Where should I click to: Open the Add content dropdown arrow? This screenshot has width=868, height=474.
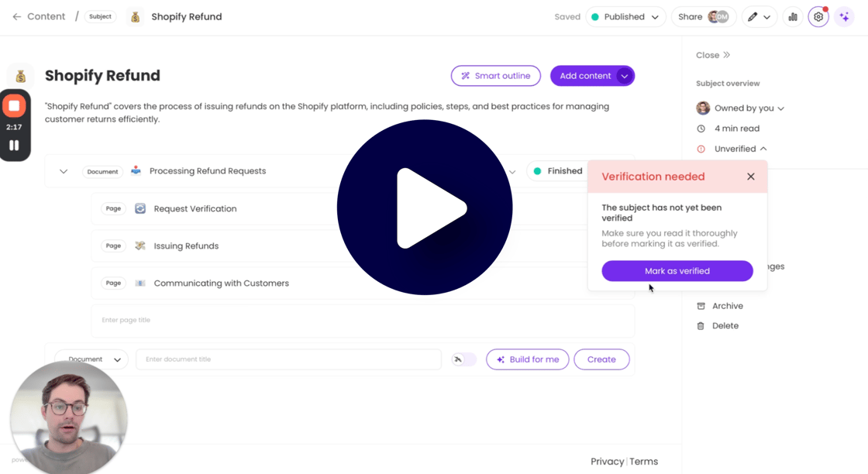pyautogui.click(x=624, y=76)
